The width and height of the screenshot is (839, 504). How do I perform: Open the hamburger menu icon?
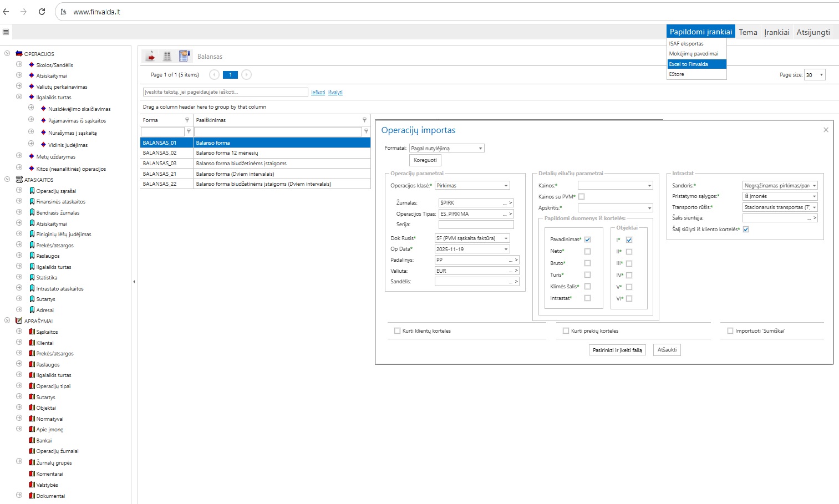6,32
